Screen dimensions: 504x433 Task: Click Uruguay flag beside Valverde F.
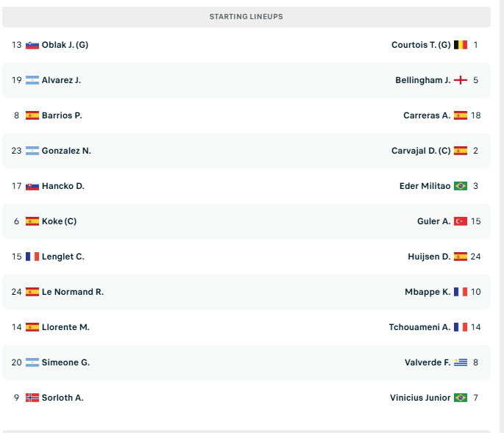pyautogui.click(x=461, y=362)
